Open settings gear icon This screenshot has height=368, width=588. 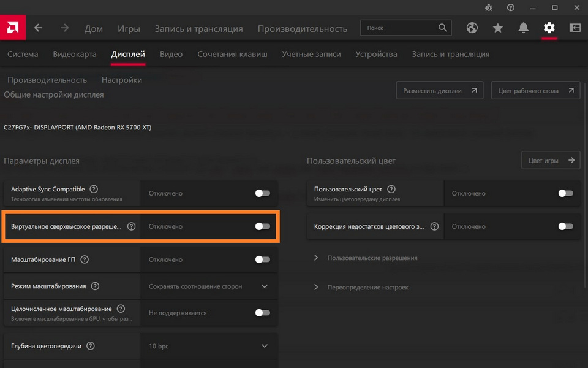tap(549, 28)
